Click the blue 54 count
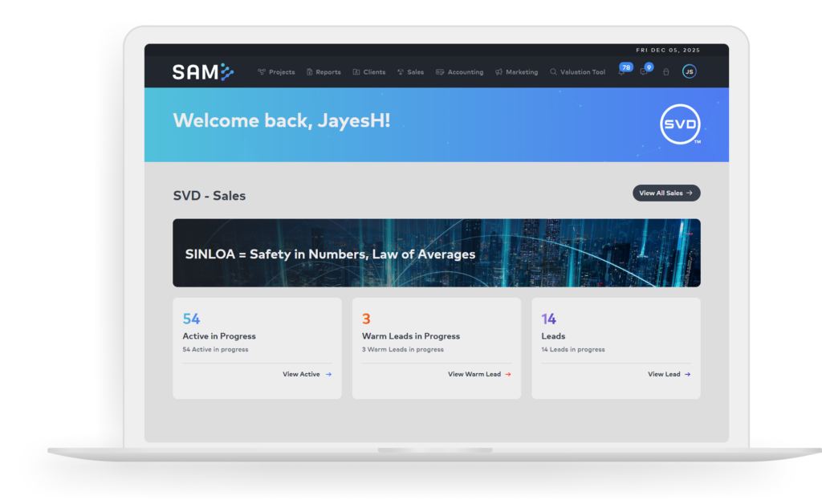822x504 pixels. [191, 319]
